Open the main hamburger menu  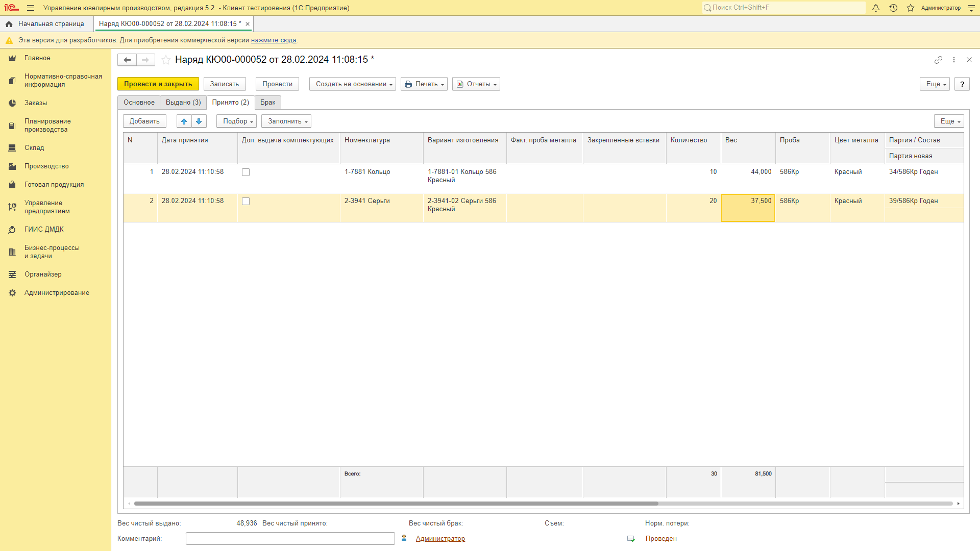point(31,8)
